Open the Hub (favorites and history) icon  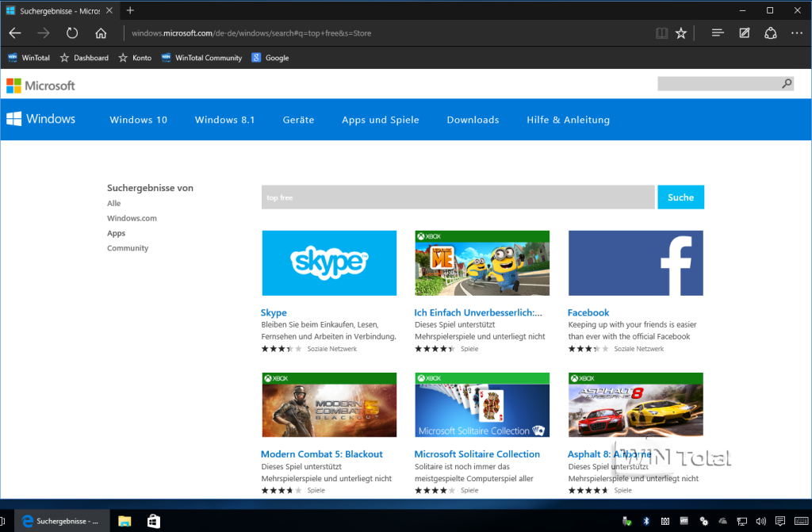pos(718,33)
